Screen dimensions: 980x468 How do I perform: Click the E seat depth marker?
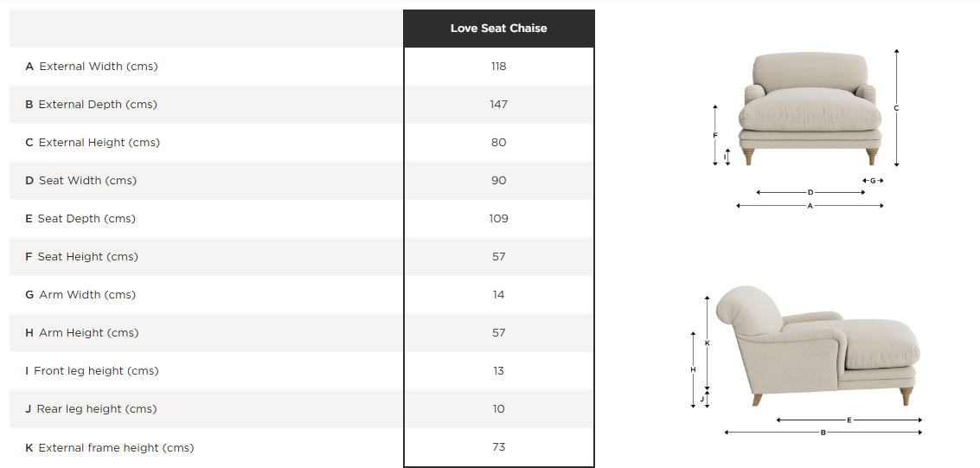[x=849, y=420]
